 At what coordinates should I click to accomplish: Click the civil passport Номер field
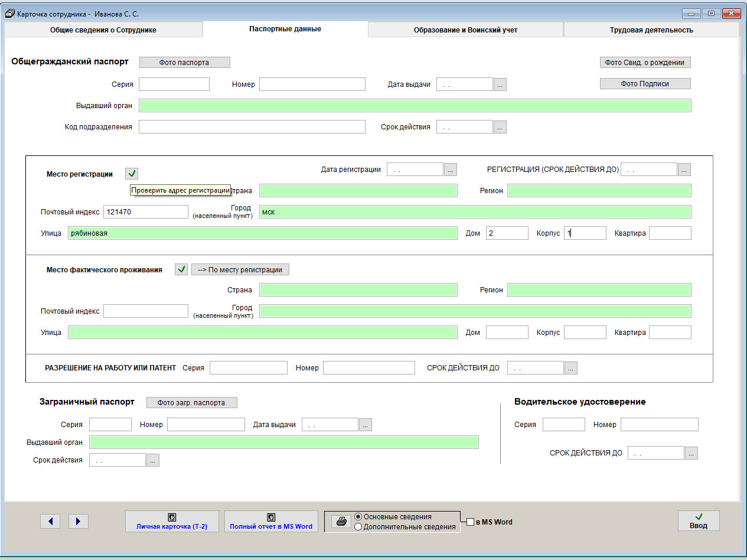click(312, 84)
